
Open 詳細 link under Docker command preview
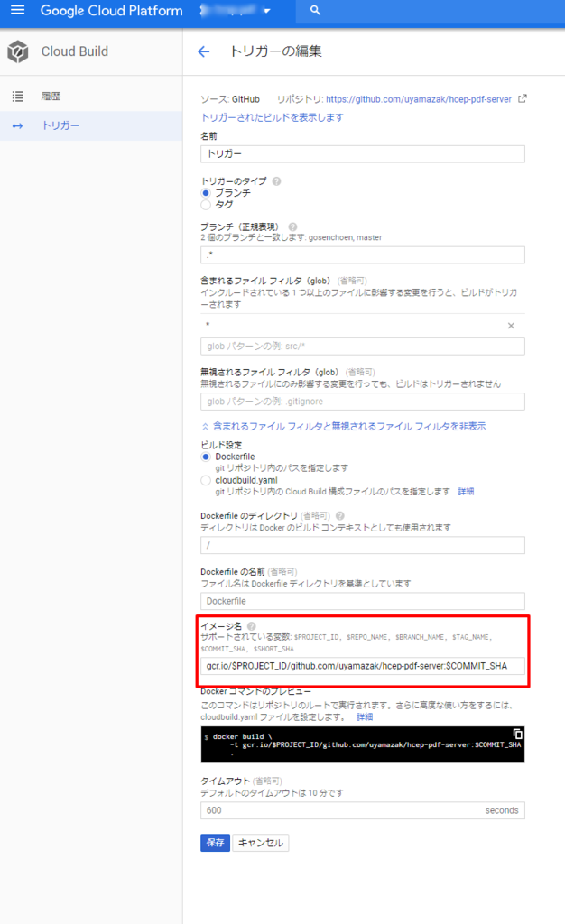(x=365, y=717)
